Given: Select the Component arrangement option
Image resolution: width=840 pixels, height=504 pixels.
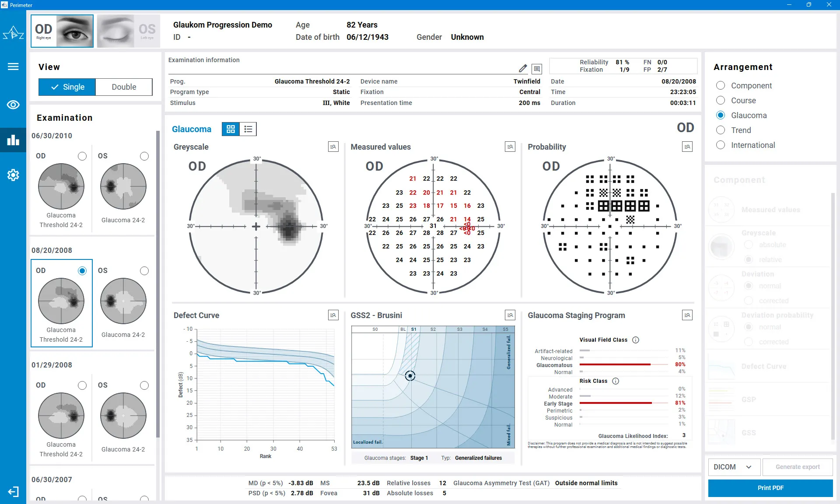Looking at the screenshot, I should tap(721, 85).
